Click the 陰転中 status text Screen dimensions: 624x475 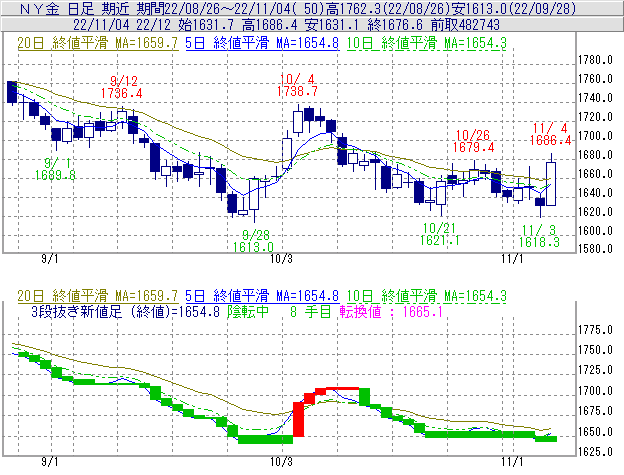point(248,311)
